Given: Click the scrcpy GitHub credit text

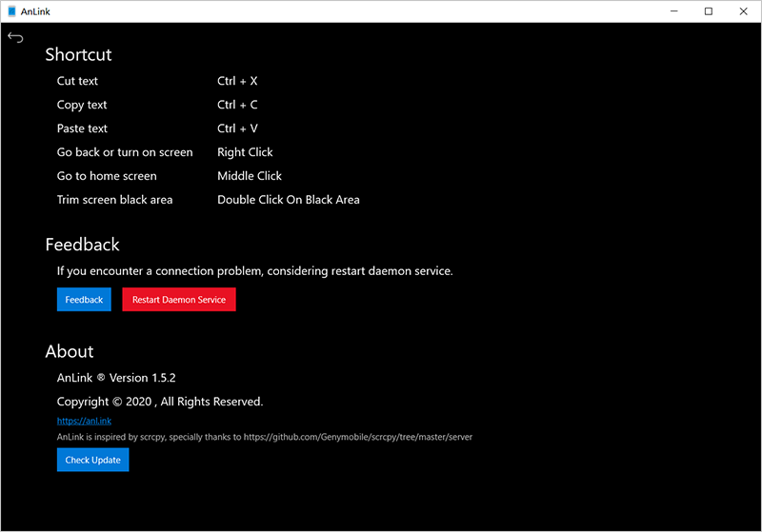Looking at the screenshot, I should [265, 437].
